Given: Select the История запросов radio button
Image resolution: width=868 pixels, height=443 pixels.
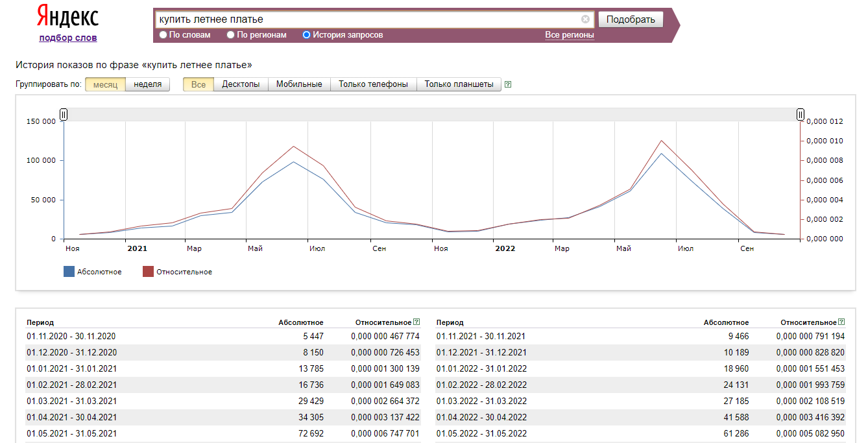Looking at the screenshot, I should click(307, 35).
